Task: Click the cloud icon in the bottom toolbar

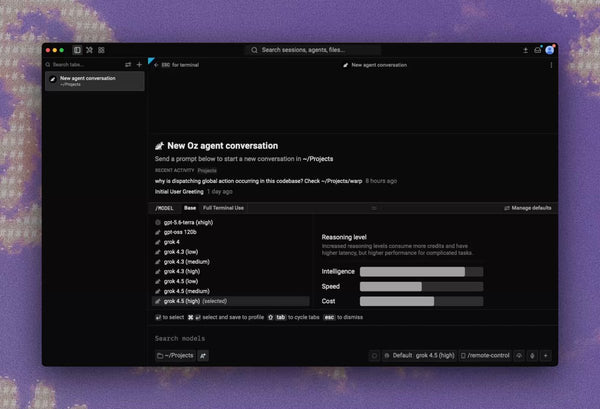Action: coord(519,356)
